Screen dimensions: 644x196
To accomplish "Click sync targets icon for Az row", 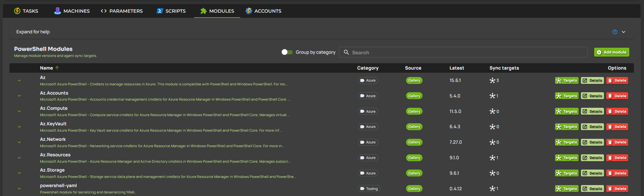I will 493,80.
